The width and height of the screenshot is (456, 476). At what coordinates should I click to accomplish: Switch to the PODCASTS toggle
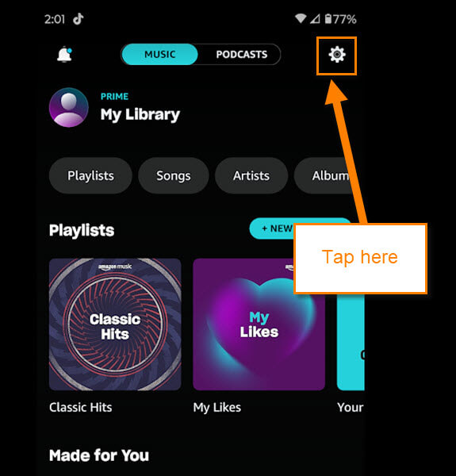[242, 54]
